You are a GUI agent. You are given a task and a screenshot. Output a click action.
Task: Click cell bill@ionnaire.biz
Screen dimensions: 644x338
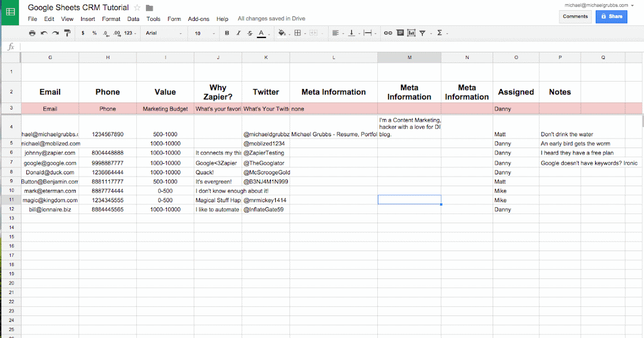tap(50, 209)
